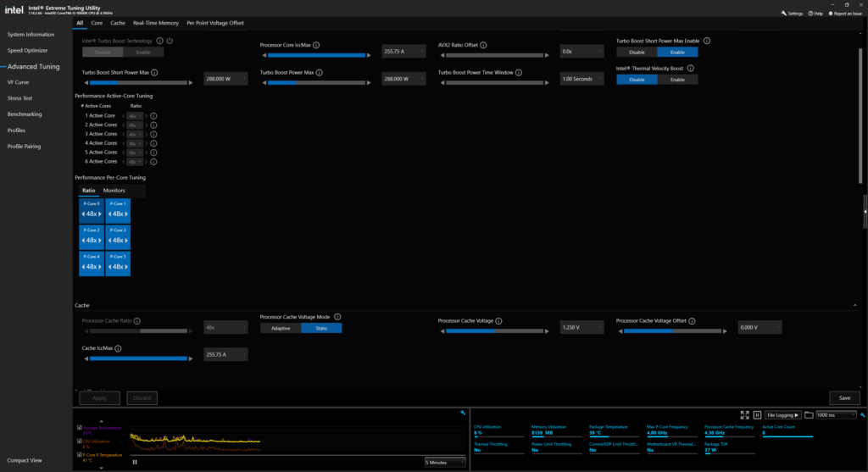Screen dimensions: 868x472
Task: Show info for AVX2 Ratio Offset
Action: click(483, 45)
